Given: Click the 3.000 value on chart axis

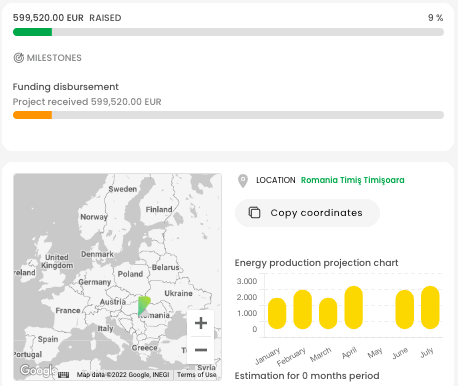Looking at the screenshot, I should [x=247, y=281].
